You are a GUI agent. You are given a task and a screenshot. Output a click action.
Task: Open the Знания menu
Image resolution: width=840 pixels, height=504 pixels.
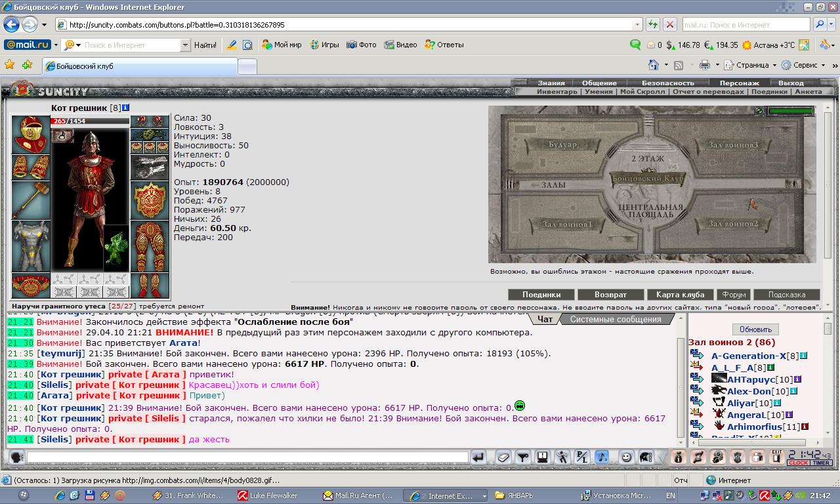click(551, 83)
